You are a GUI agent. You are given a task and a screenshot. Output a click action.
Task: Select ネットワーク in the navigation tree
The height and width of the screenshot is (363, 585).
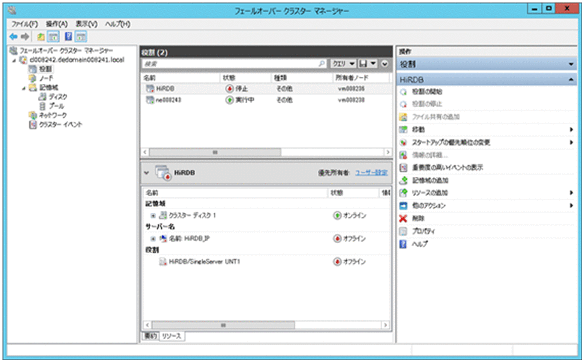point(53,115)
